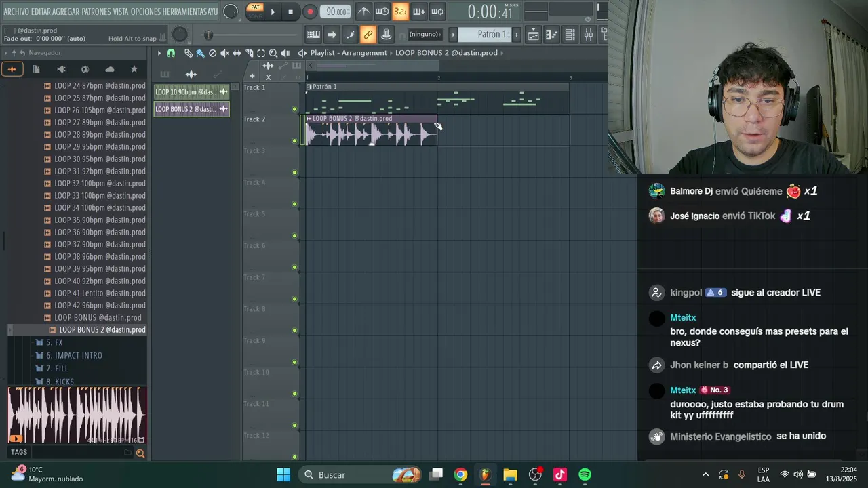The height and width of the screenshot is (488, 868).
Task: Select the playlist Slip tool
Action: 237,53
